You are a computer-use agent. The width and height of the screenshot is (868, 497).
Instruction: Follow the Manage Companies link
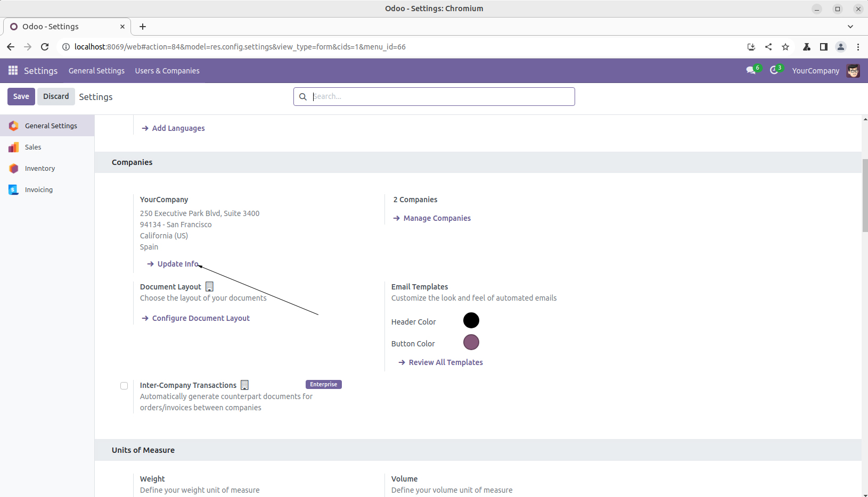click(x=437, y=218)
